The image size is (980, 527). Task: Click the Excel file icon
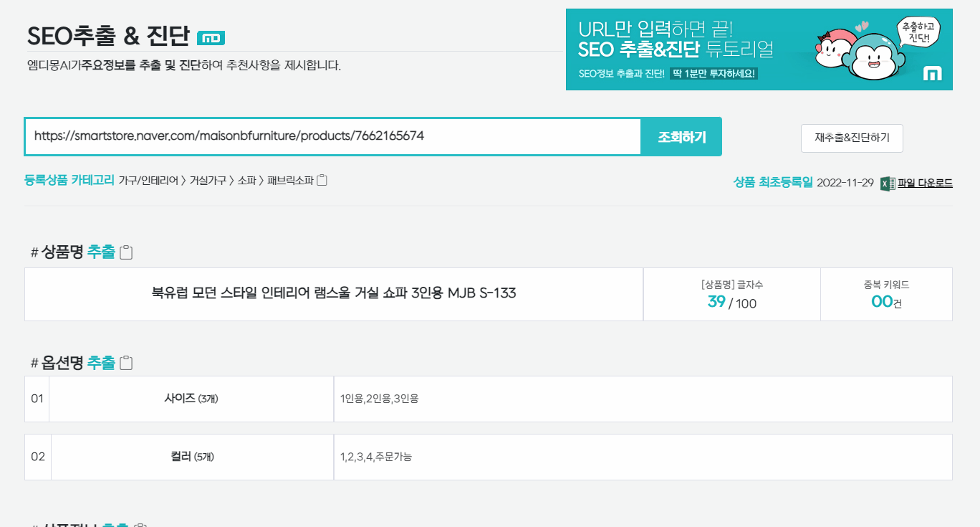click(888, 183)
